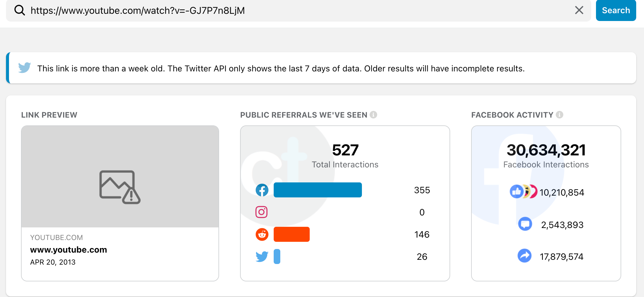Click the Facebook icon in referrals list

click(262, 190)
